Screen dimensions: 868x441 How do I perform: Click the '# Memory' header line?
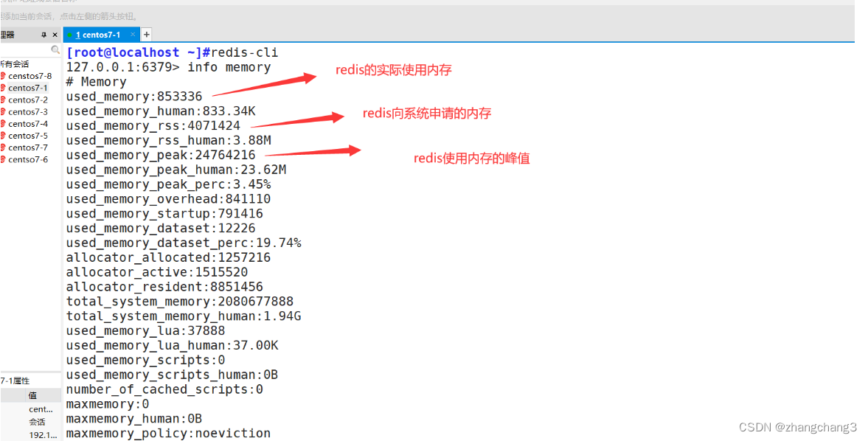tap(97, 82)
